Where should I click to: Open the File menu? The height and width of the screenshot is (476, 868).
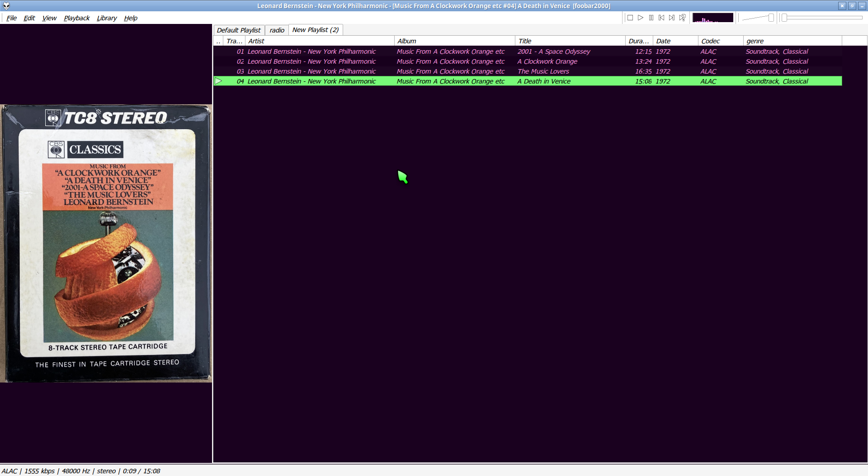click(11, 18)
